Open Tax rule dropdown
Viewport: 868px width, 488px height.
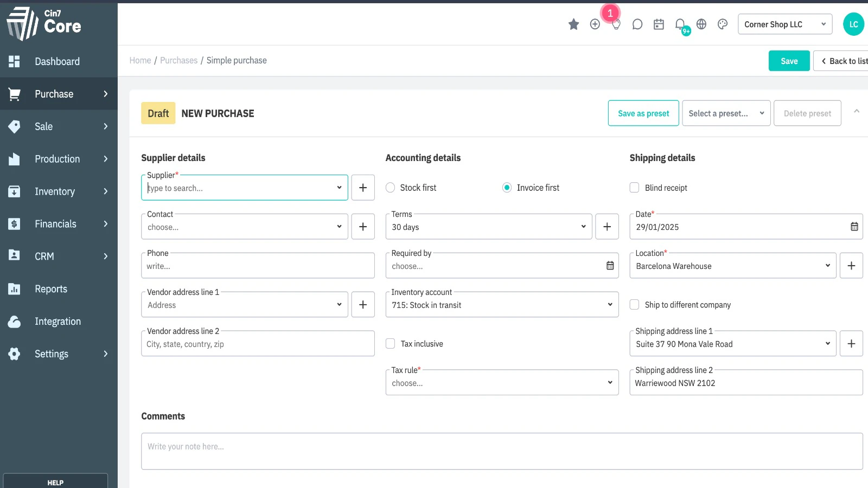[502, 383]
